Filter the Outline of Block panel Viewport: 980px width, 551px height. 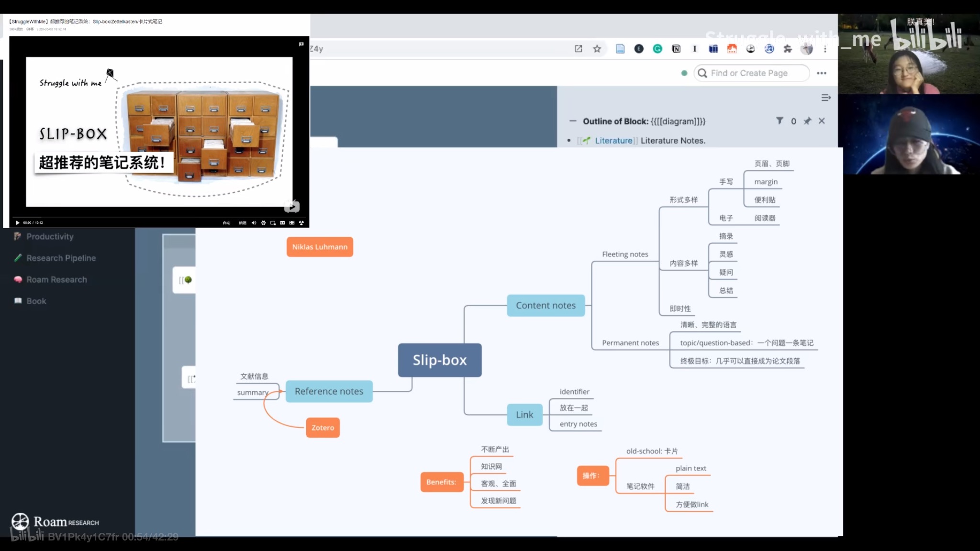click(x=780, y=121)
